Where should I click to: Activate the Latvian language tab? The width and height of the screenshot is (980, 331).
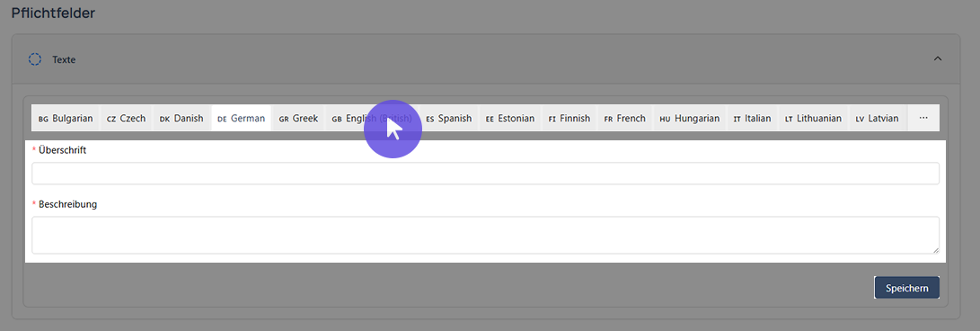tap(878, 118)
